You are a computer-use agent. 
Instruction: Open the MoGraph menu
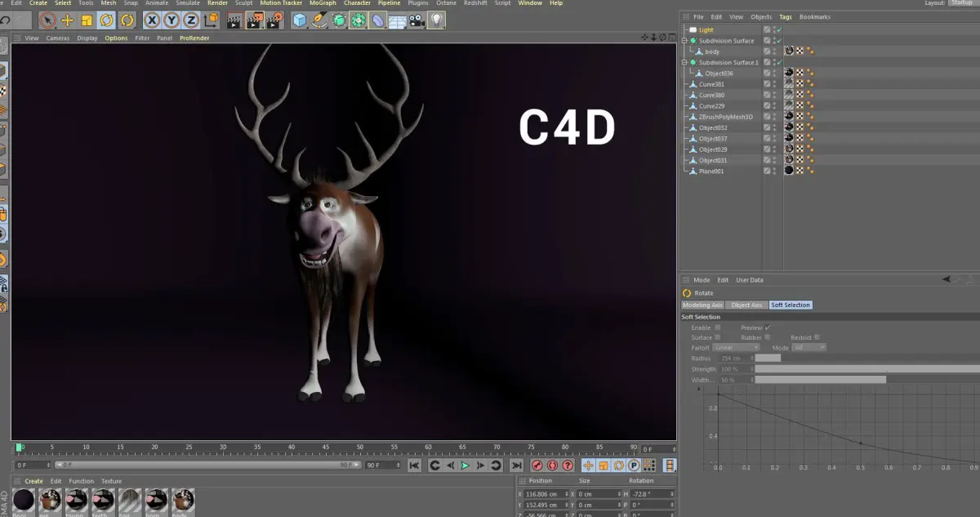coord(323,3)
